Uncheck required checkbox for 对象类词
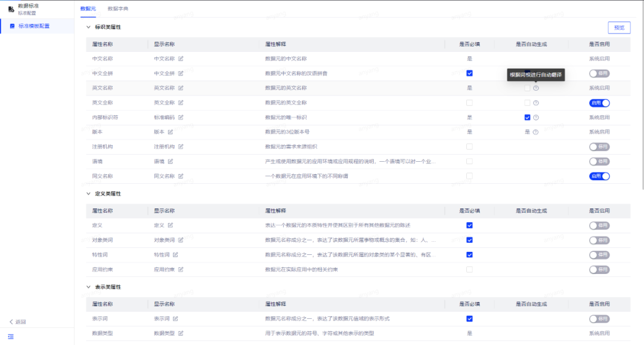This screenshot has width=644, height=345. [469, 240]
